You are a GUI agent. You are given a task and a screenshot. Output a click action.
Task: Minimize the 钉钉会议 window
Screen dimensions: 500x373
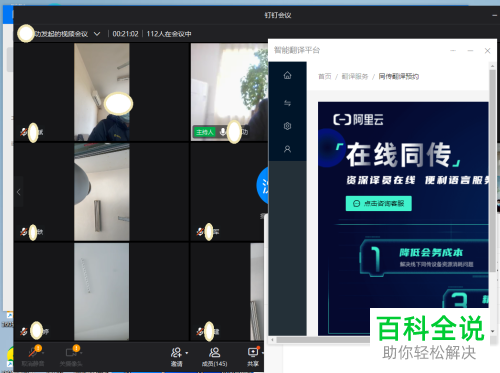pos(495,15)
